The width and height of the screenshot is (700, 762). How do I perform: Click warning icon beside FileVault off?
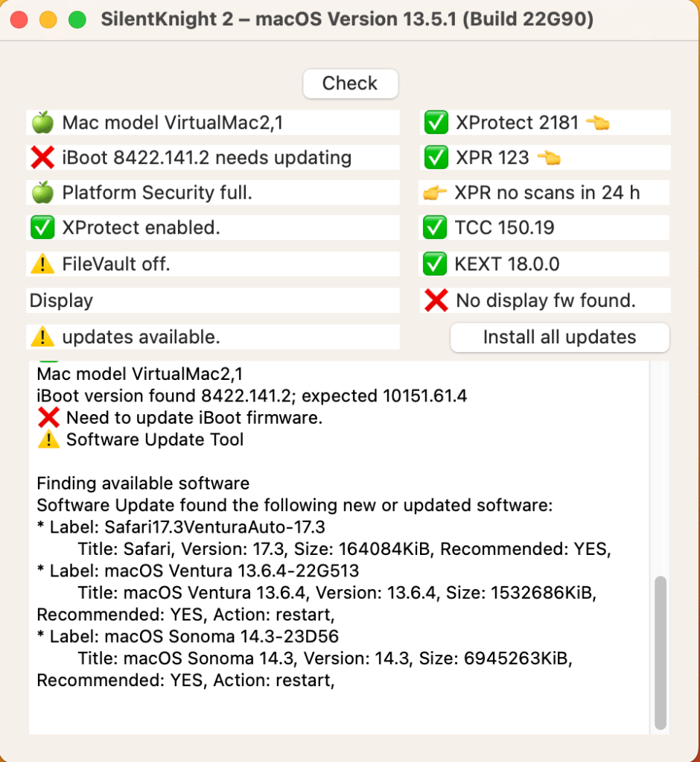coord(42,264)
